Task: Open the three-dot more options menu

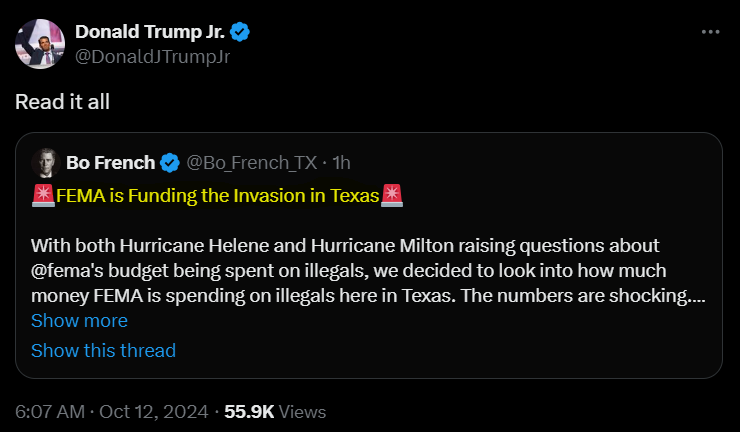Action: pos(710,32)
